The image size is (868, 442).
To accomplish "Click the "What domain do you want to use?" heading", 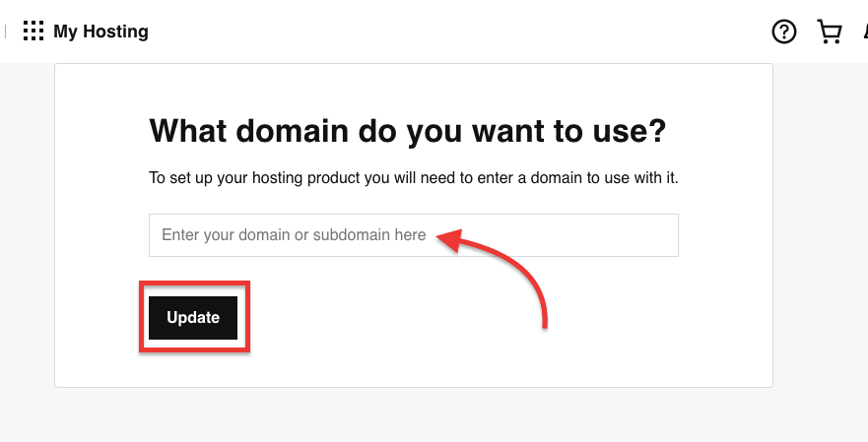I will coord(407,132).
